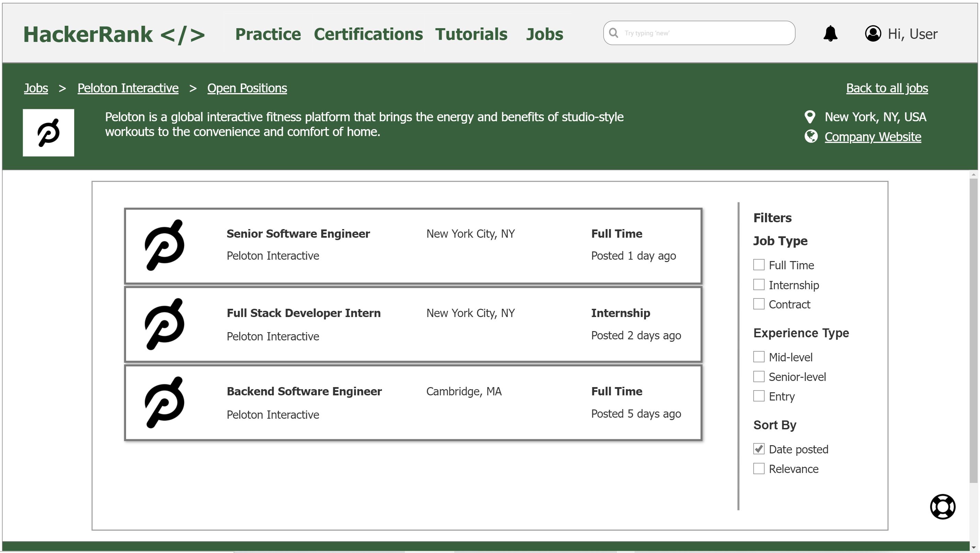The image size is (980, 553).
Task: Select the Practice navigation item
Action: (x=268, y=34)
